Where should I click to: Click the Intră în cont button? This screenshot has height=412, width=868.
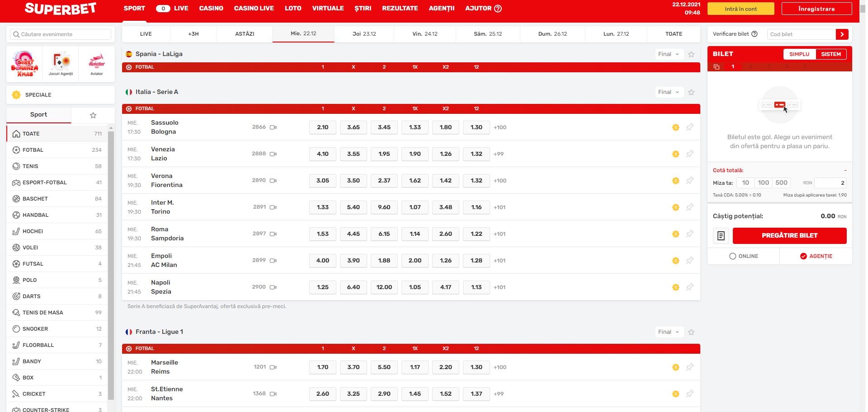coord(741,9)
